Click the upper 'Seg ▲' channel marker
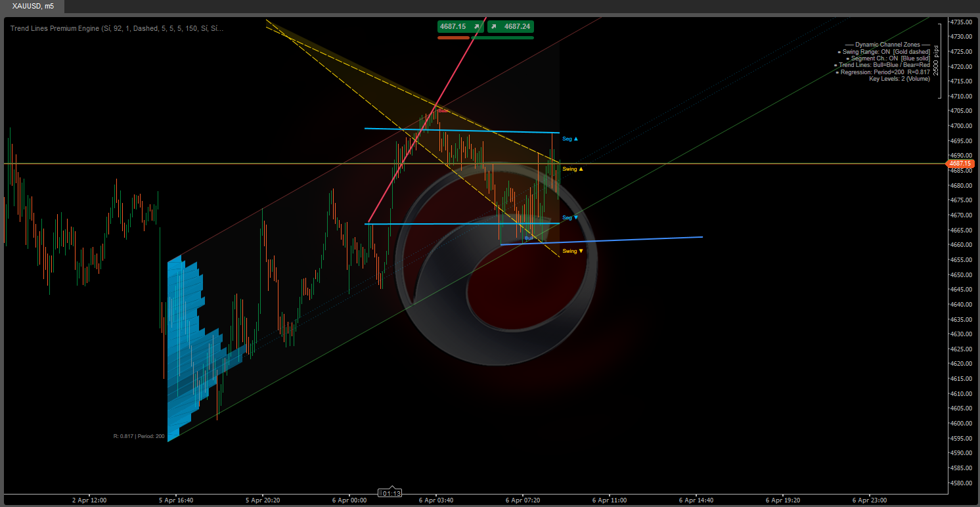 click(x=570, y=139)
